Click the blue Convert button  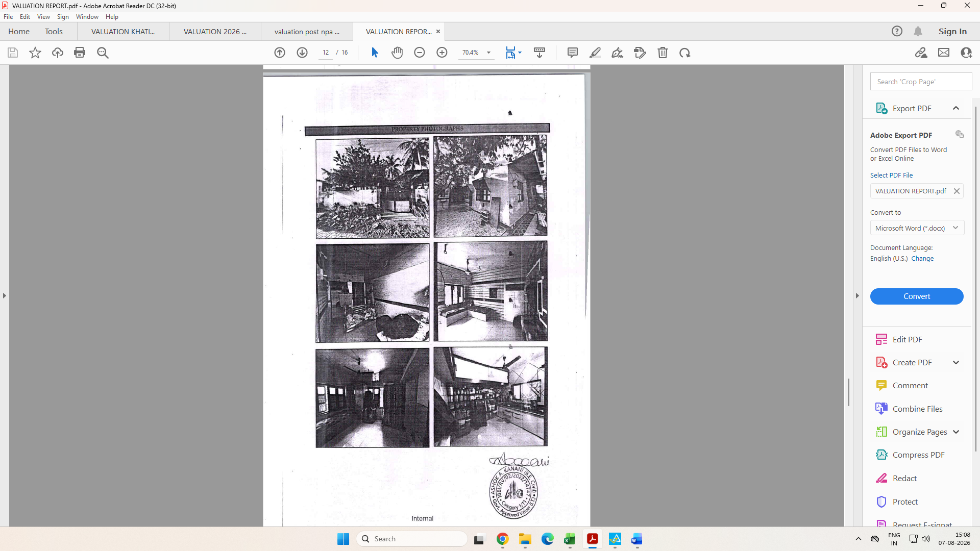917,296
